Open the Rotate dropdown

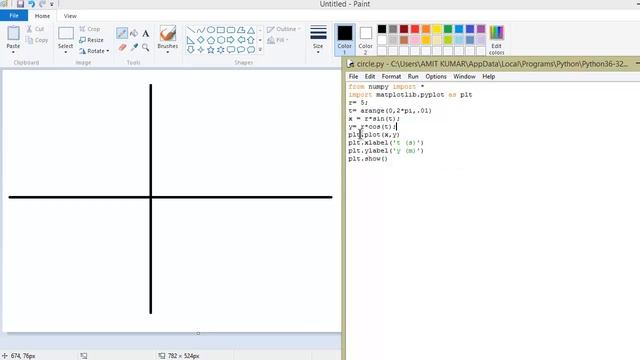[94, 51]
